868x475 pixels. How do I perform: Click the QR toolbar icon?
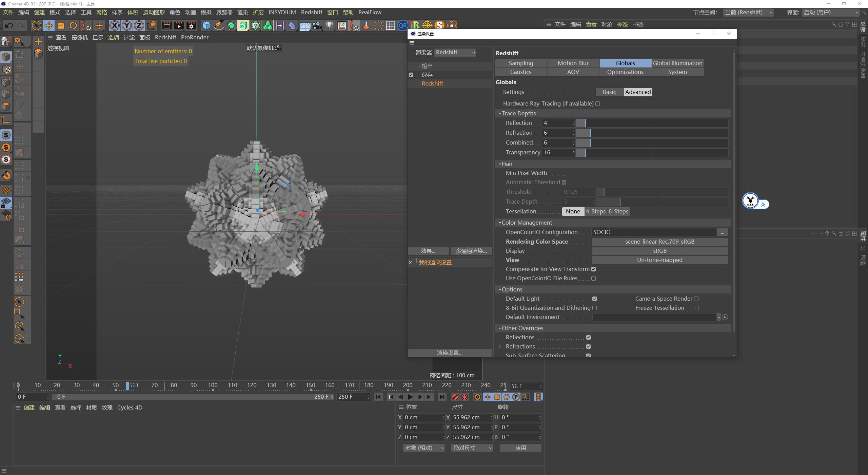click(402, 25)
